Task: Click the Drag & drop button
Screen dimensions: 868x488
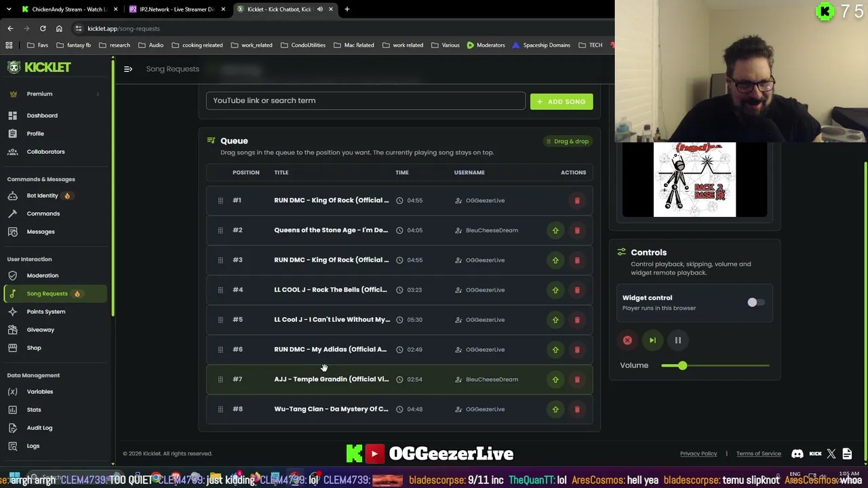Action: click(x=567, y=142)
